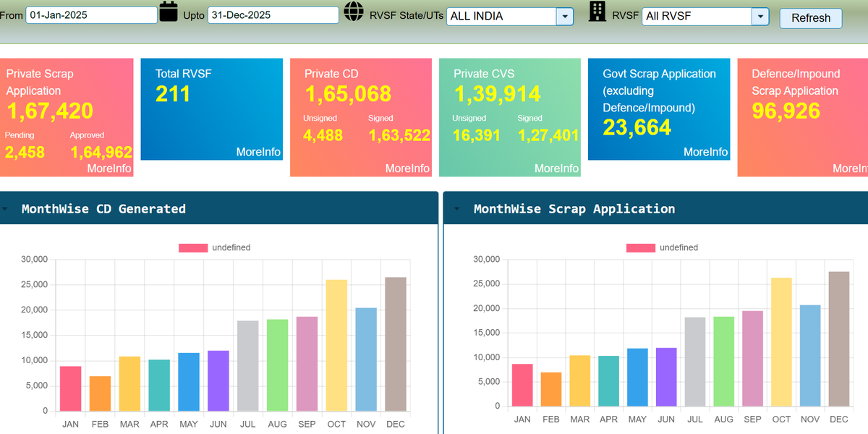Click Private CVS Unsigned count 16,391
The image size is (868, 434).
tap(476, 135)
